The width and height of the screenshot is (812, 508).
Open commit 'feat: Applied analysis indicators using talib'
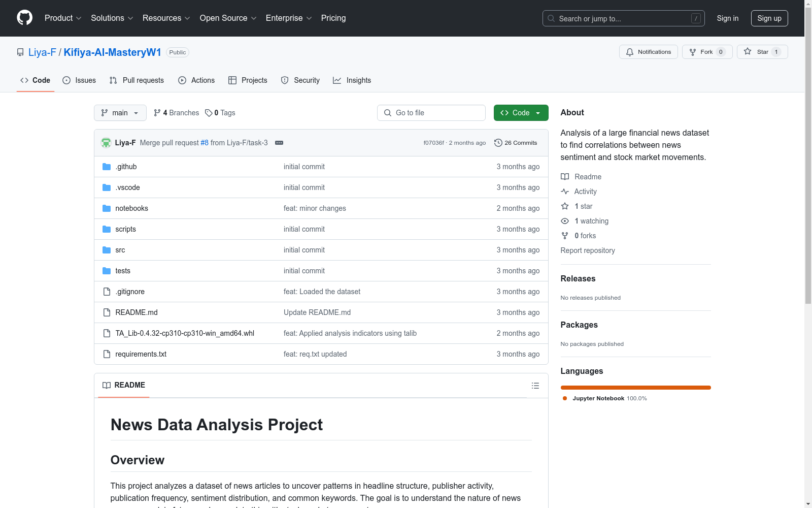(350, 333)
